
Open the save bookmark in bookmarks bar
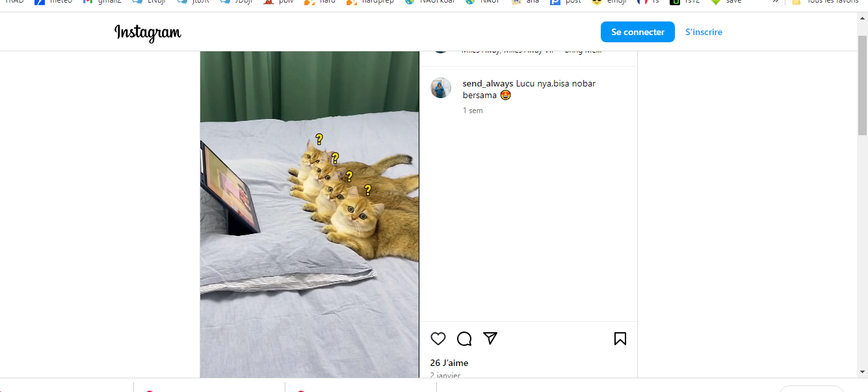[x=726, y=2]
